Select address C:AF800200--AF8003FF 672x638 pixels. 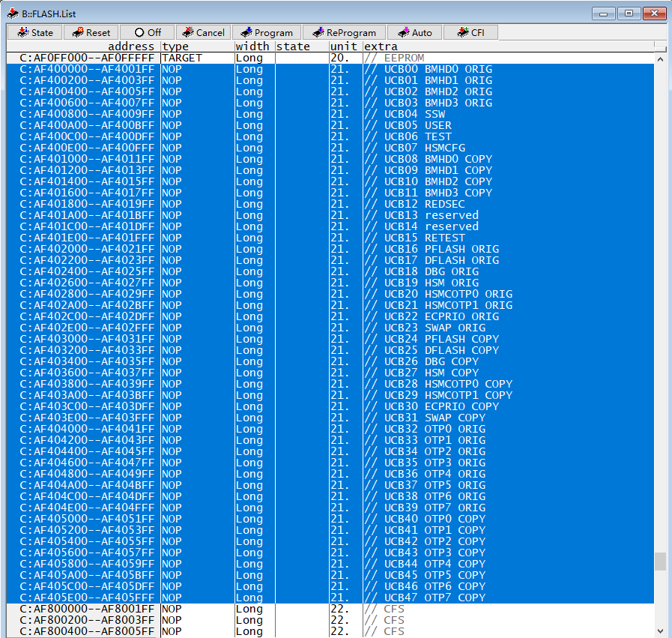(x=87, y=620)
